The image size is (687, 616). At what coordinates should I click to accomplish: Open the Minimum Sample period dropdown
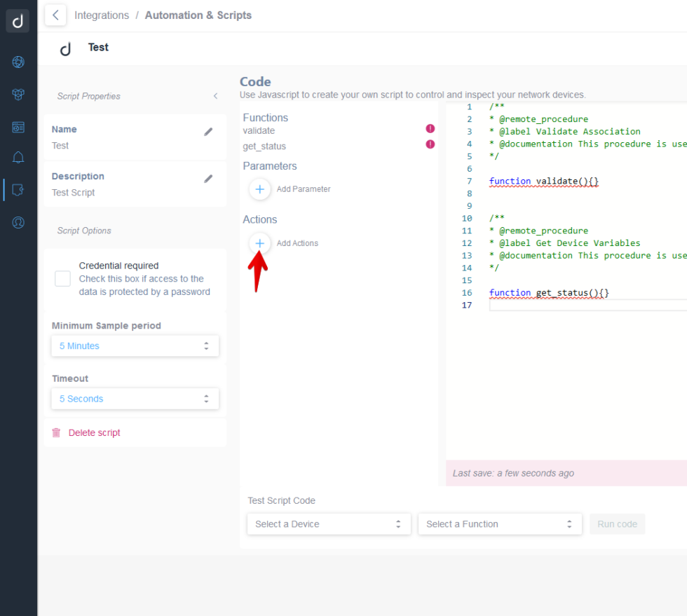point(135,345)
